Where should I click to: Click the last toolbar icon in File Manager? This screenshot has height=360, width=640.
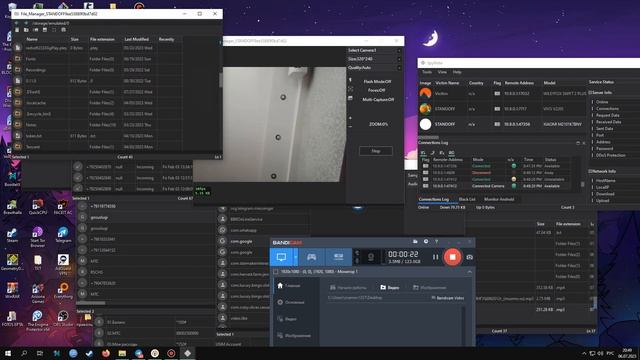(63, 30)
